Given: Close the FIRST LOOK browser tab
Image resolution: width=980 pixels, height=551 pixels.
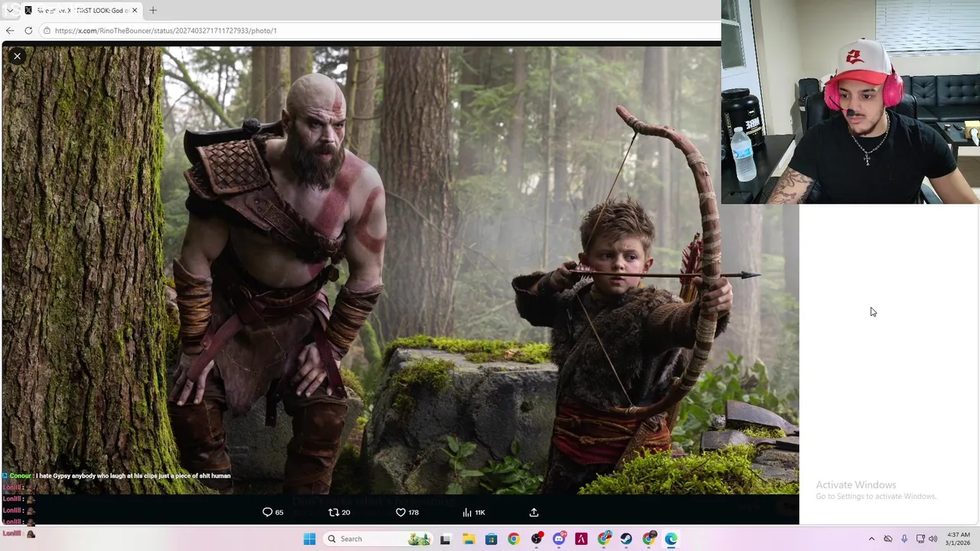Looking at the screenshot, I should (134, 10).
